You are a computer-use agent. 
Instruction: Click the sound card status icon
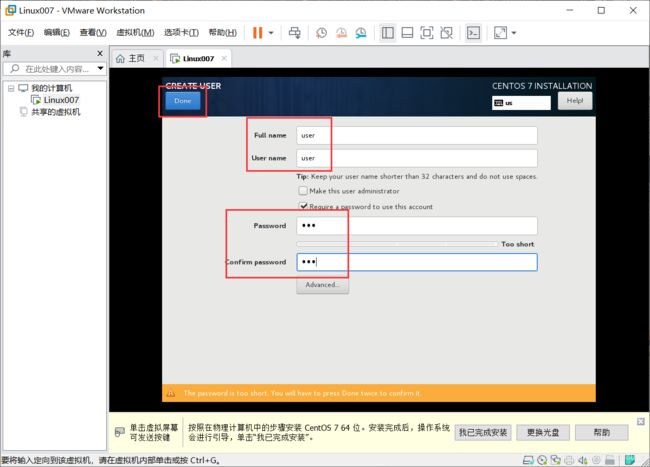pyautogui.click(x=583, y=460)
